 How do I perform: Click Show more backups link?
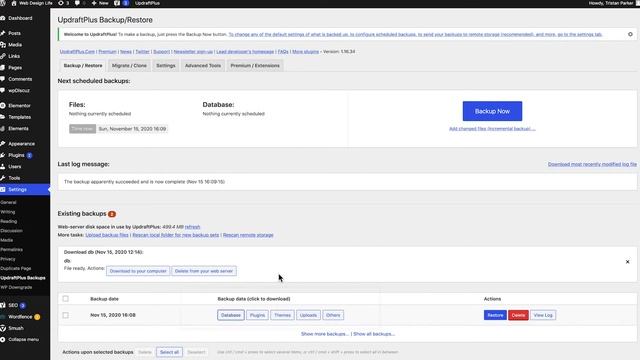[x=325, y=334]
